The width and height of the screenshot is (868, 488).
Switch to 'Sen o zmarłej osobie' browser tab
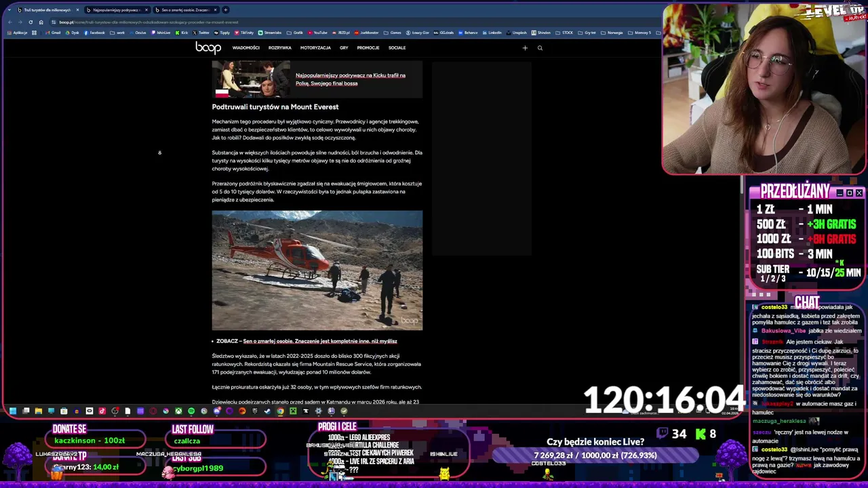(x=185, y=10)
